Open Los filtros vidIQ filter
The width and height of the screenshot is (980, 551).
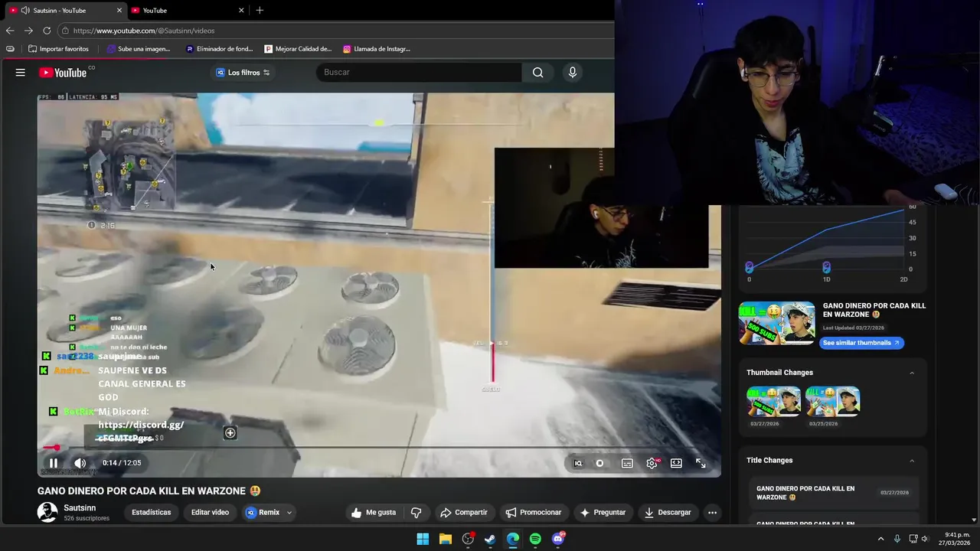tap(243, 73)
